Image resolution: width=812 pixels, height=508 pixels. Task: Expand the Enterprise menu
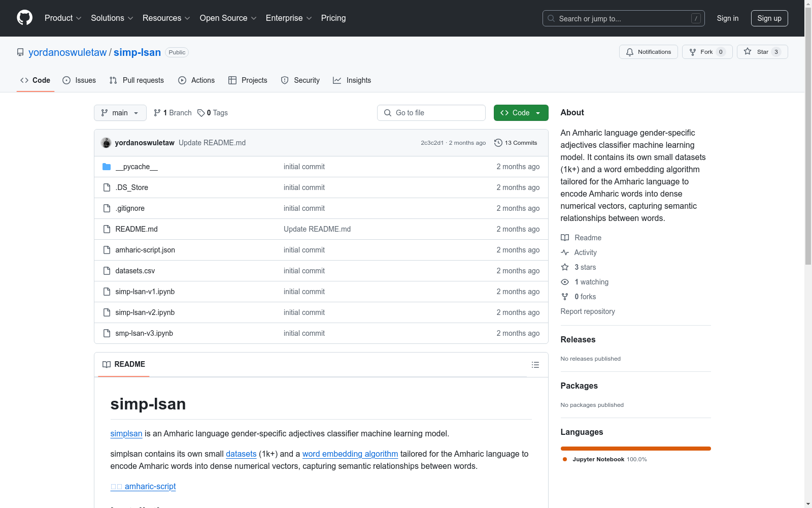(289, 18)
